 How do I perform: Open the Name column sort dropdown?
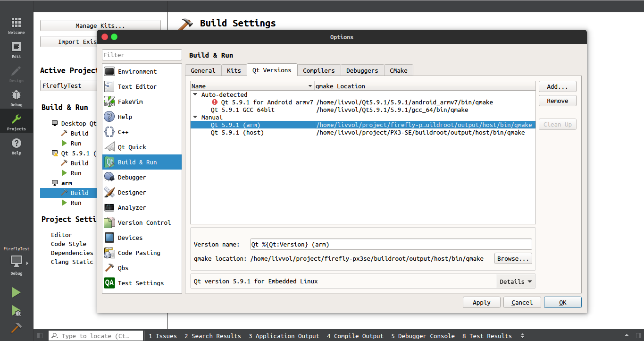[x=310, y=86]
